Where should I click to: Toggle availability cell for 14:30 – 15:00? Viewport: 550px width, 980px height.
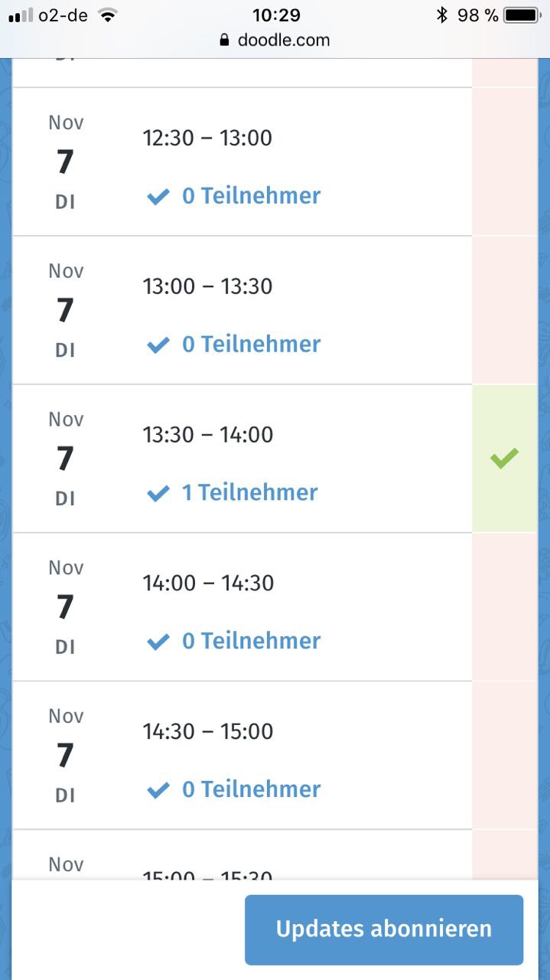[505, 755]
